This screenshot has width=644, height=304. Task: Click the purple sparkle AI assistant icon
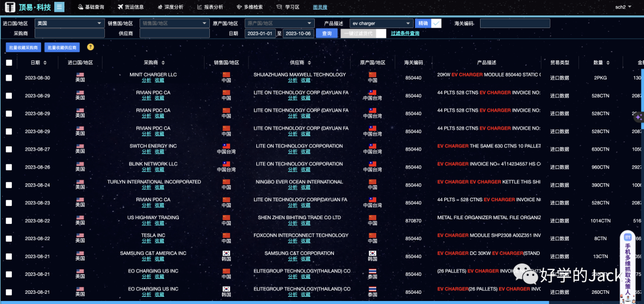(x=638, y=117)
